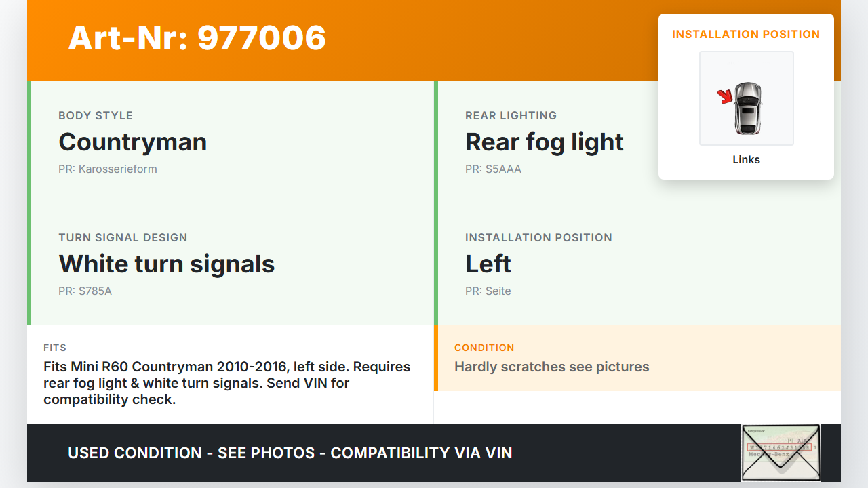Click the orange Condition section label

[x=484, y=348]
